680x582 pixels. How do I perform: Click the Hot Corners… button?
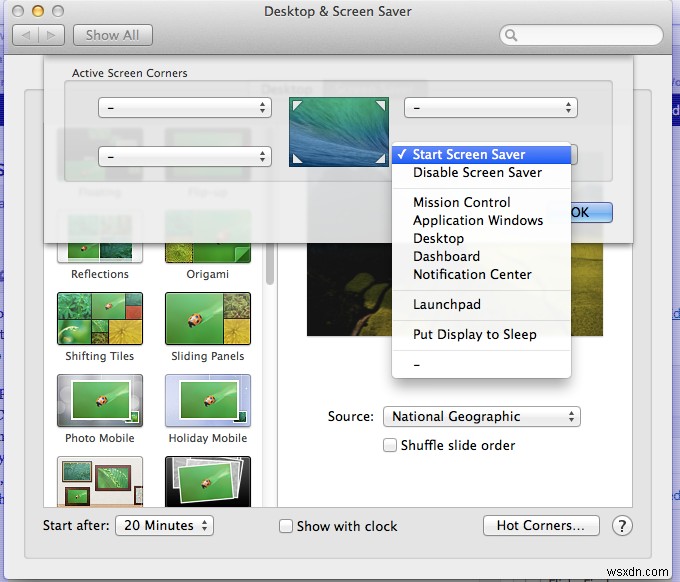tap(541, 526)
